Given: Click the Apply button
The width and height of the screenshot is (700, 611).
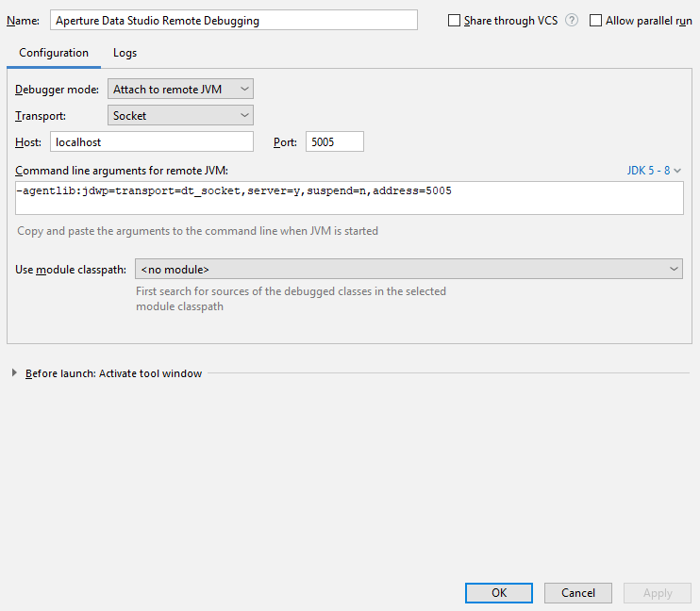Looking at the screenshot, I should [658, 593].
